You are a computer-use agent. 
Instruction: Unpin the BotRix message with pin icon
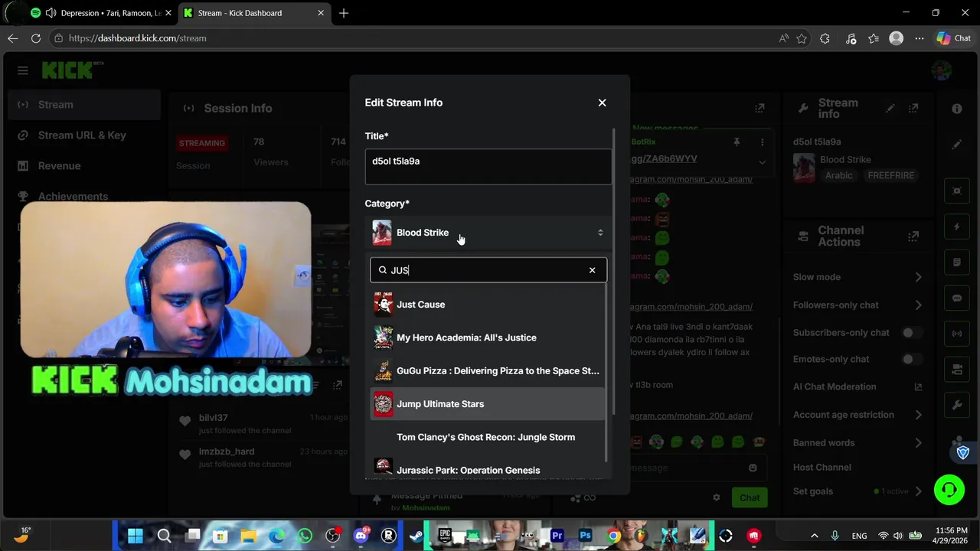point(737,142)
